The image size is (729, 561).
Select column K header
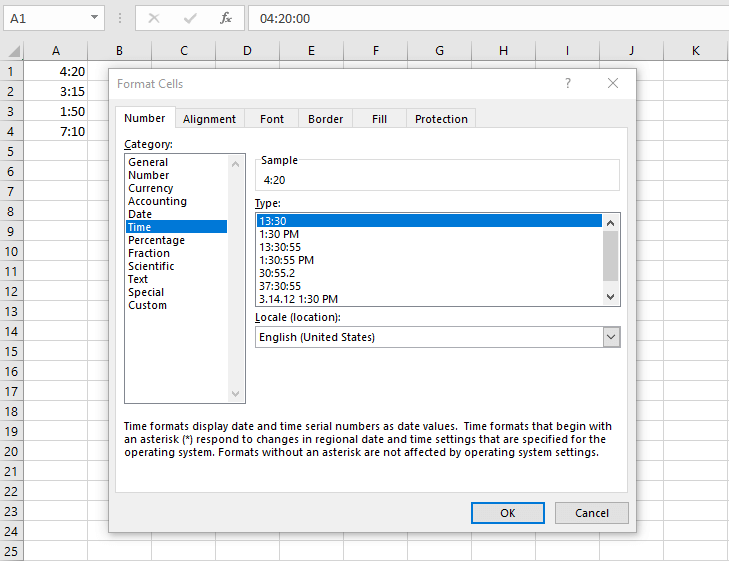tap(696, 51)
